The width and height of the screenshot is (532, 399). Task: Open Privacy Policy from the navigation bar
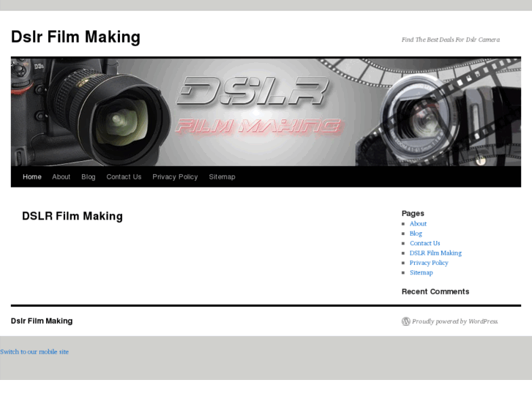click(x=175, y=176)
